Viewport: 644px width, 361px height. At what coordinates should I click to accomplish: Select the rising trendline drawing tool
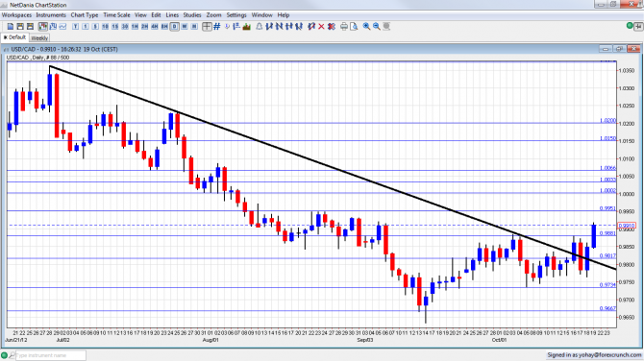pyautogui.click(x=269, y=26)
